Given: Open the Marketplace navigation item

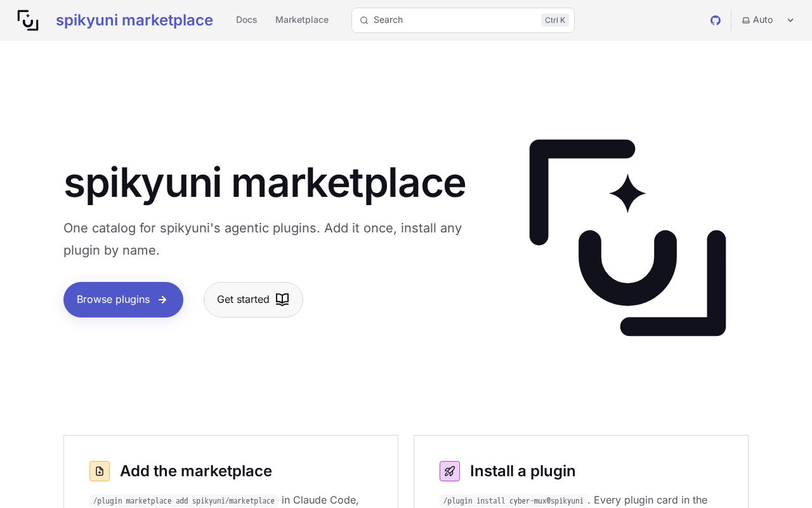Looking at the screenshot, I should click(x=302, y=20).
